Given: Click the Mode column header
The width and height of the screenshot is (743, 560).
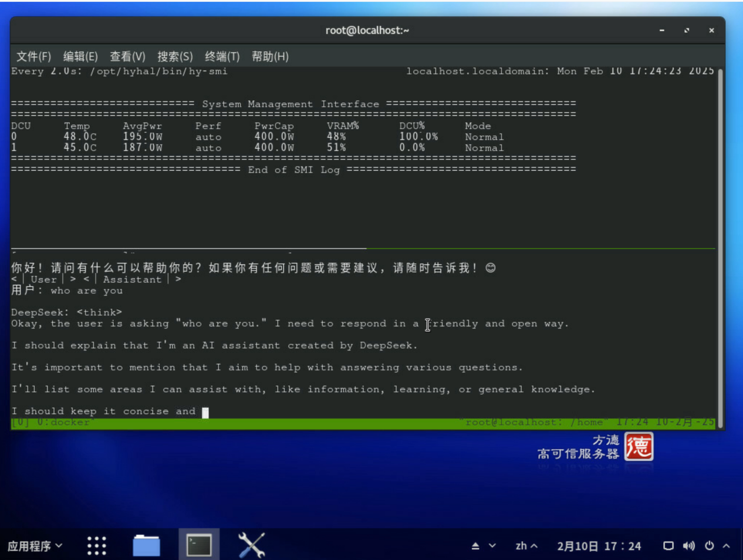Looking at the screenshot, I should click(478, 126).
